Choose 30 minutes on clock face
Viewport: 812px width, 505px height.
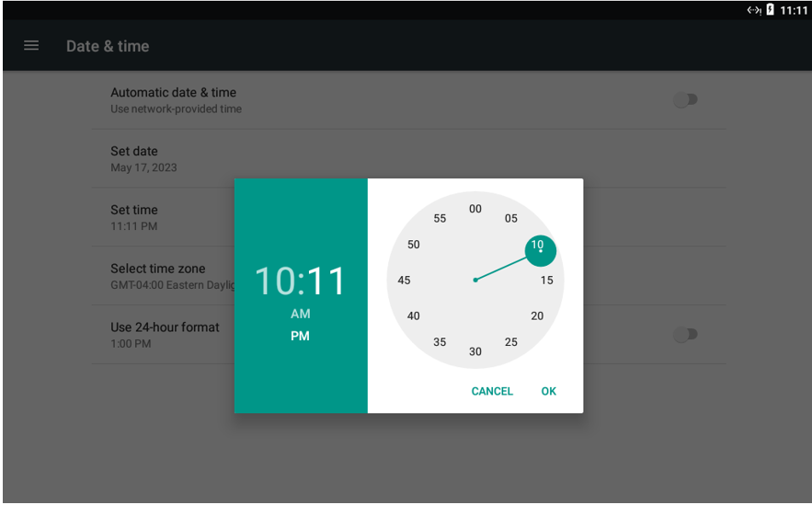click(x=475, y=351)
